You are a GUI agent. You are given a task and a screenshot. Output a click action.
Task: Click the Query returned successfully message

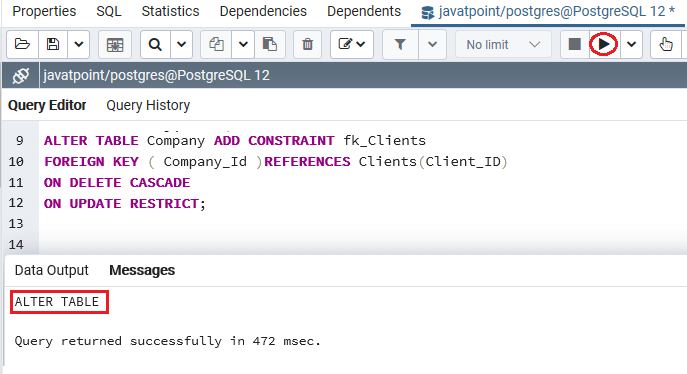coord(168,341)
